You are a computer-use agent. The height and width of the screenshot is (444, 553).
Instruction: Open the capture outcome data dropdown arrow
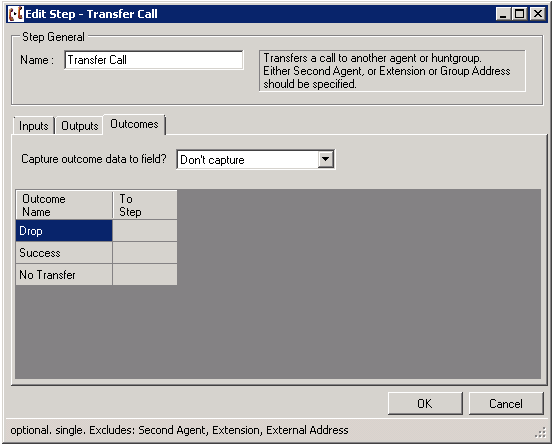point(326,159)
